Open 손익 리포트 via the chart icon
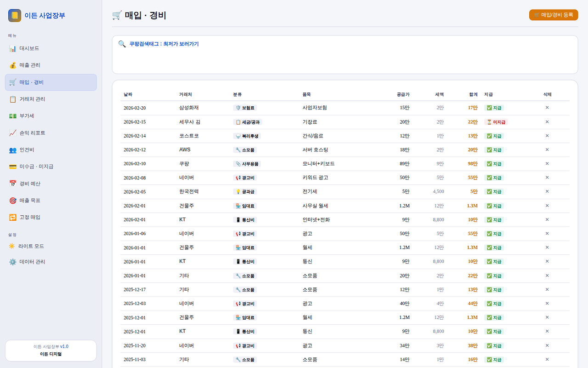Screen dimensions: 588x368 click(12, 133)
